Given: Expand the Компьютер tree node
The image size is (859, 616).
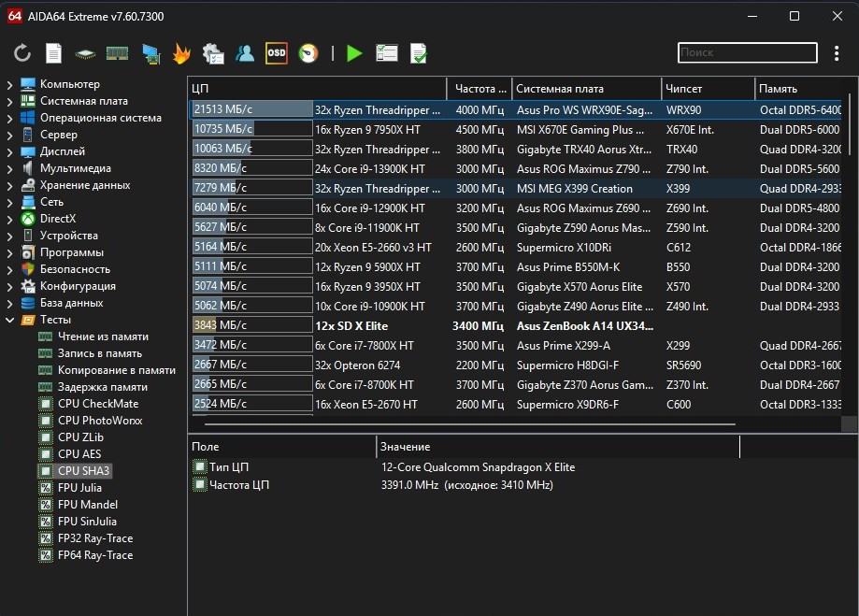Looking at the screenshot, I should point(10,85).
